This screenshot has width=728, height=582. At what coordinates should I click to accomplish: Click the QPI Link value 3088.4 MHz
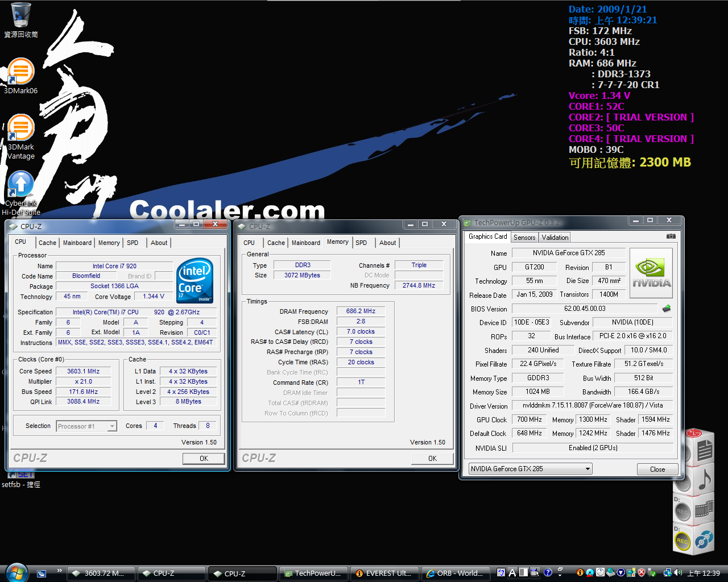[83, 402]
